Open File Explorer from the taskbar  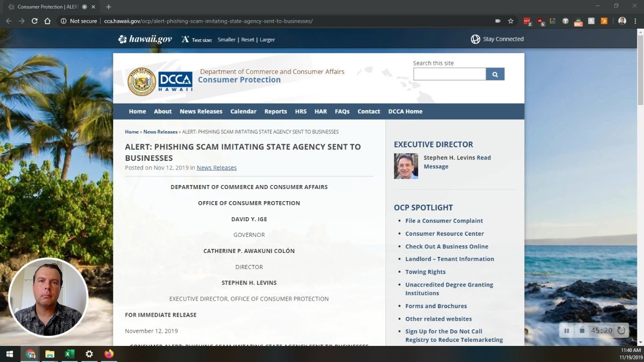pyautogui.click(x=50, y=354)
